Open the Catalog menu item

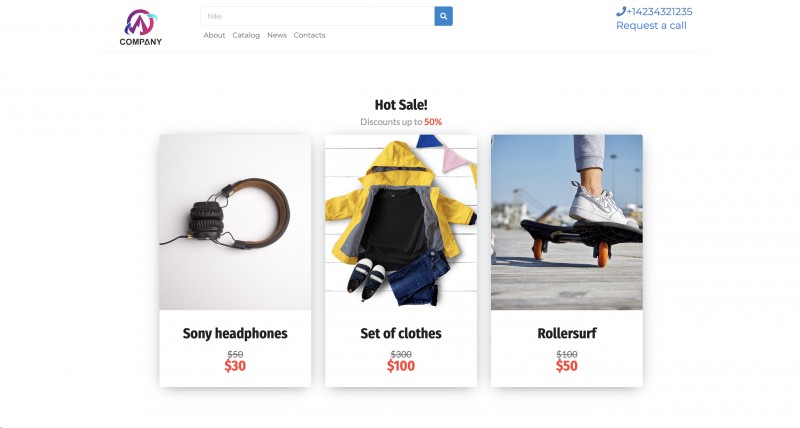click(x=246, y=35)
